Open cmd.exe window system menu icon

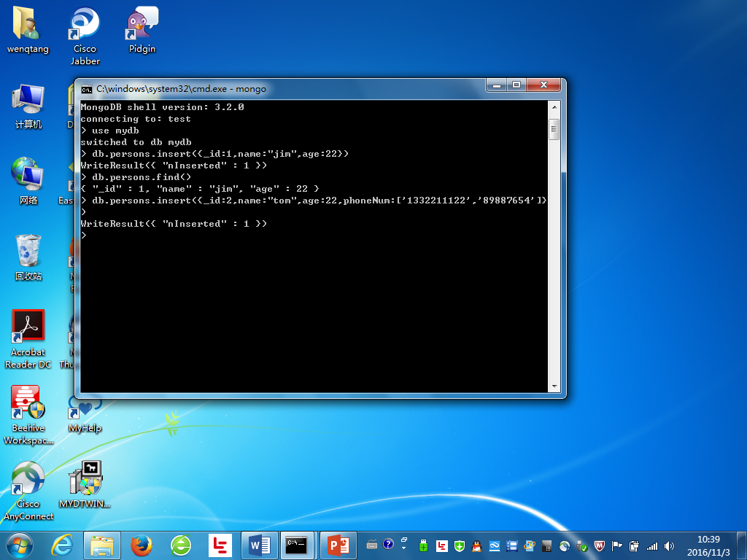[x=87, y=89]
